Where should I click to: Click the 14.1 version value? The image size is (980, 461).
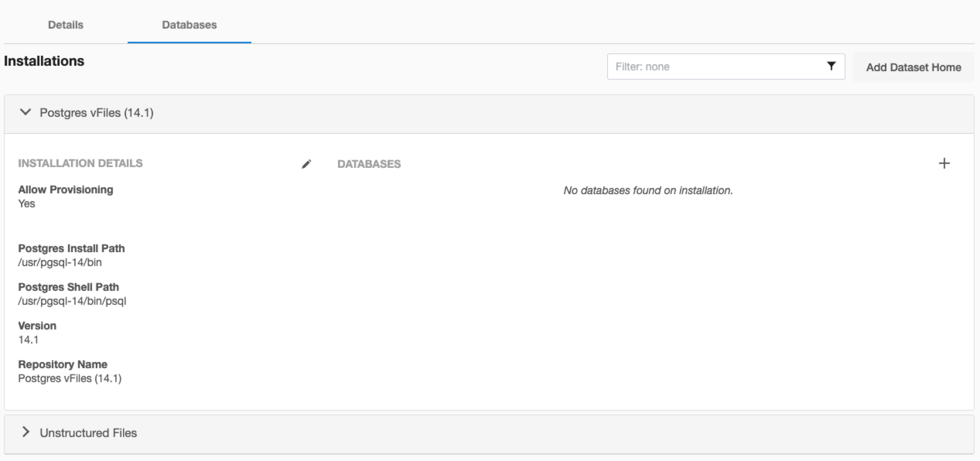pos(28,340)
